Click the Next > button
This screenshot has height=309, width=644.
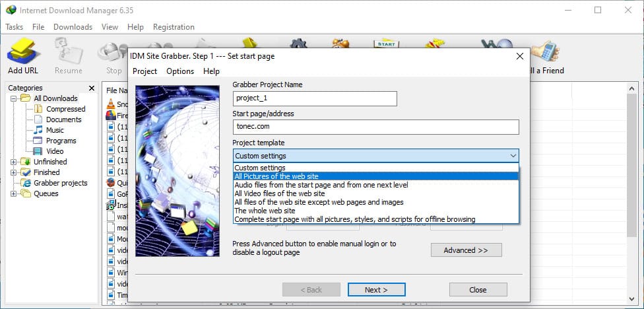(376, 290)
